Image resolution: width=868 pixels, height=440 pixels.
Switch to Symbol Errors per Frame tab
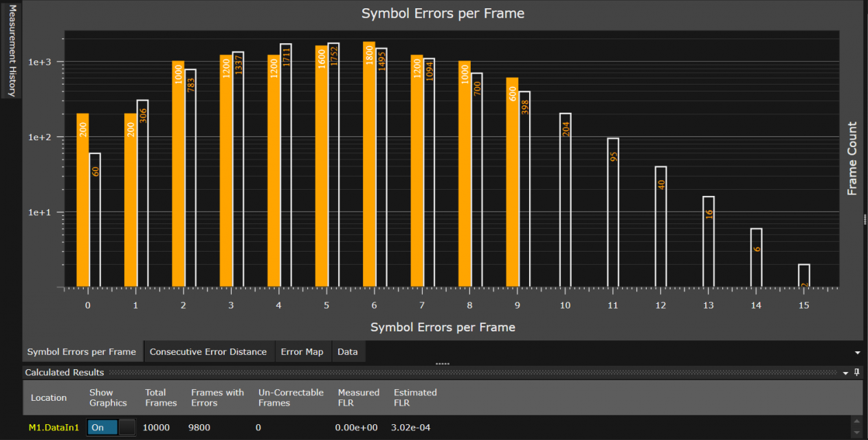point(82,351)
